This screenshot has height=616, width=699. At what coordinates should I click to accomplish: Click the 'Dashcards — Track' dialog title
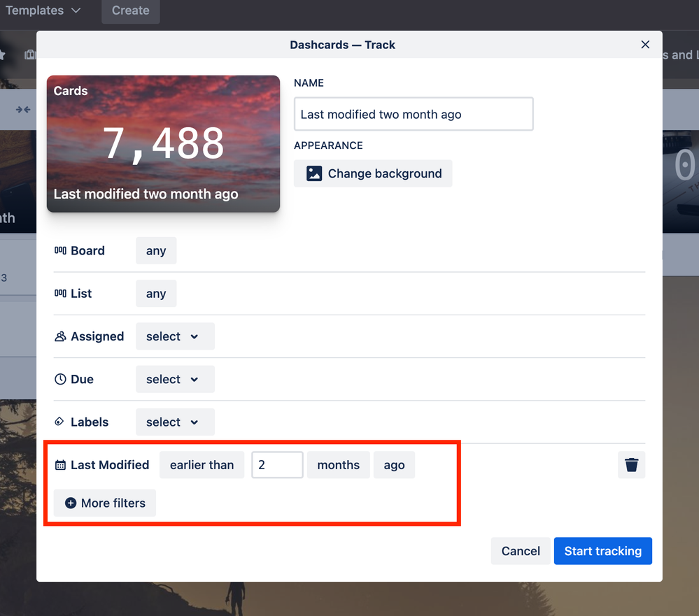[x=342, y=45]
